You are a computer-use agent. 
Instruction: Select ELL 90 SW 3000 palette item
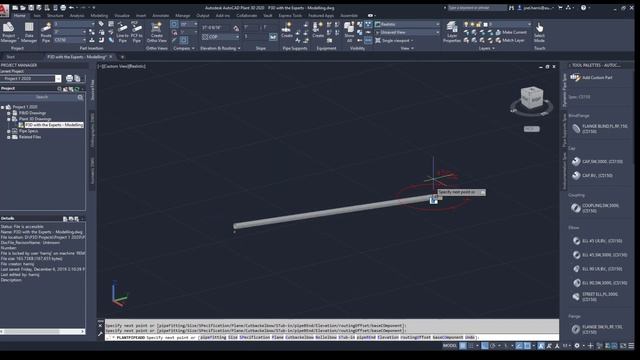pyautogui.click(x=599, y=283)
